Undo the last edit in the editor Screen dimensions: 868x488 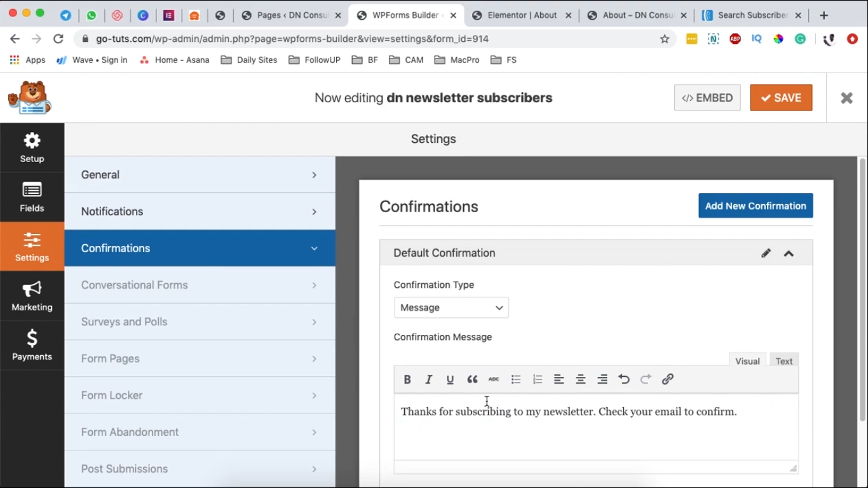pos(624,379)
